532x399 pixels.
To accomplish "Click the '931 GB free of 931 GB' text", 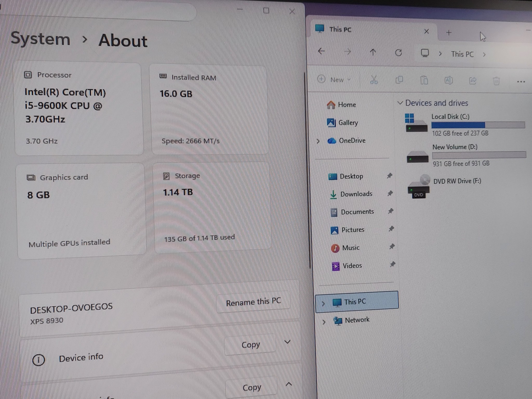I will point(461,163).
